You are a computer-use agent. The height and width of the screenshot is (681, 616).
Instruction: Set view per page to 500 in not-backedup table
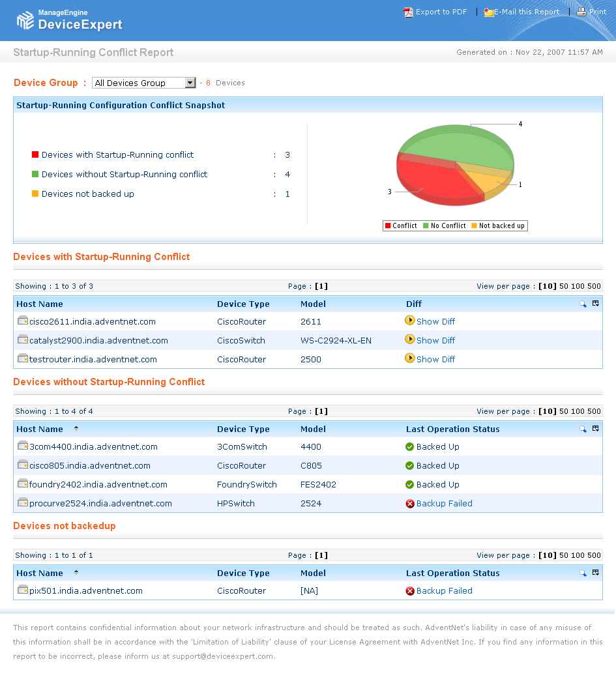click(594, 555)
